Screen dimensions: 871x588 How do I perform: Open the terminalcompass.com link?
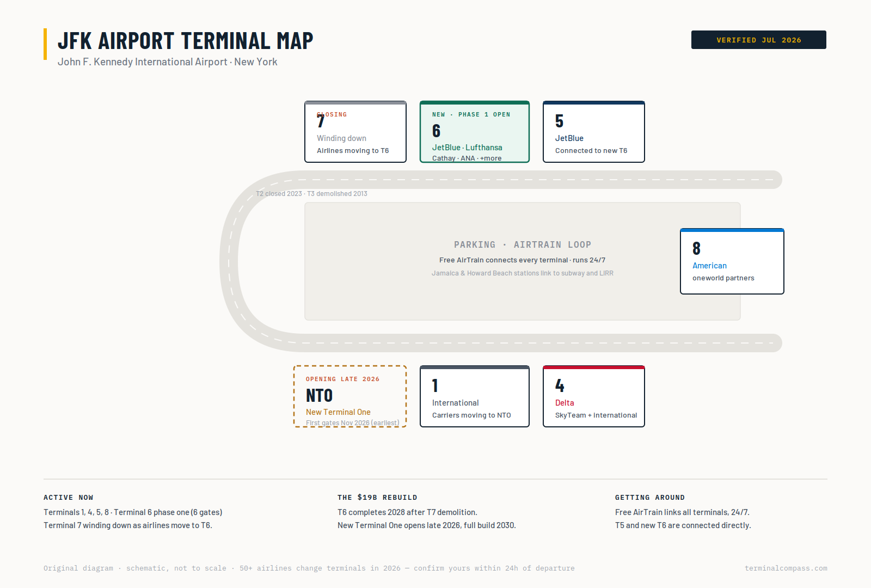pos(786,568)
